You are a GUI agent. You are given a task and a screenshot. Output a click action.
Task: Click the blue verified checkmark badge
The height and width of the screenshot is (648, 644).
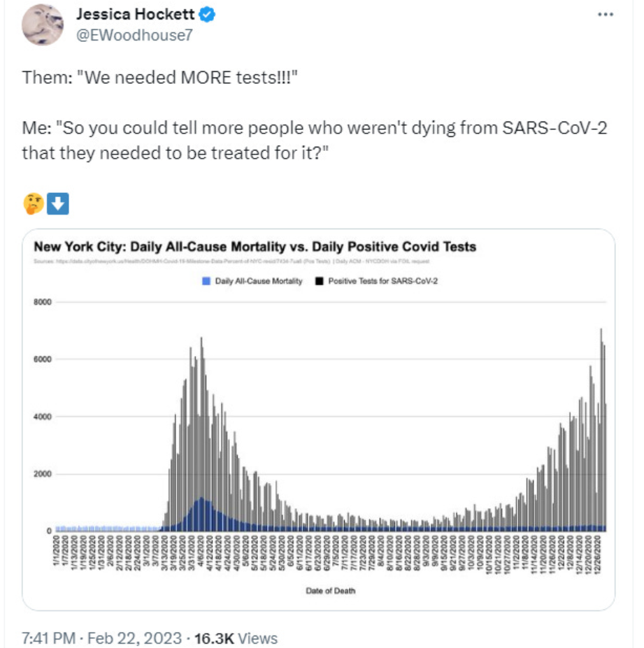[207, 15]
